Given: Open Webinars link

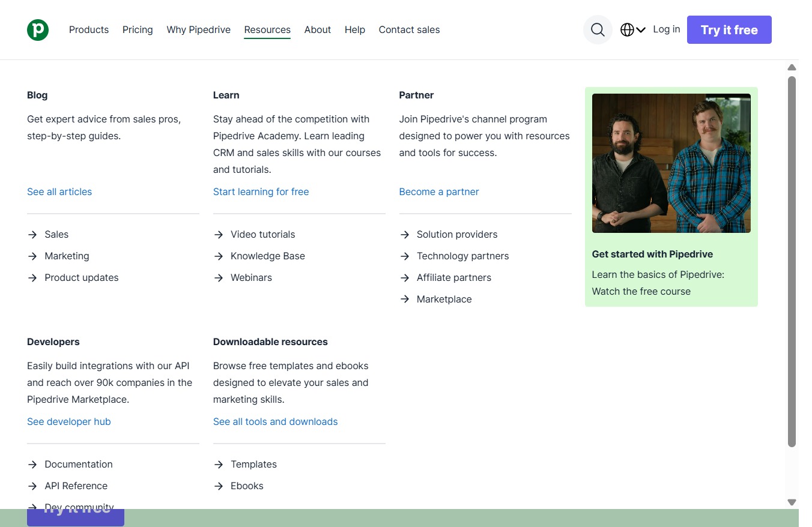Looking at the screenshot, I should point(252,278).
